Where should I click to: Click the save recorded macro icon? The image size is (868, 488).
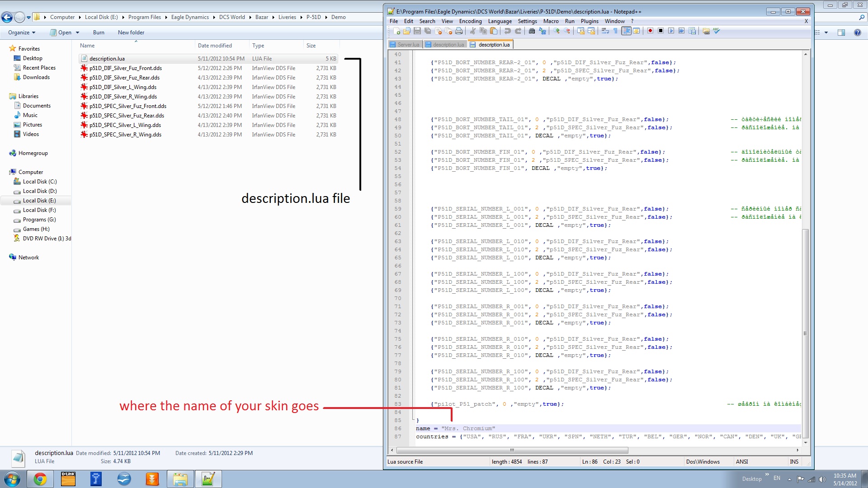[692, 31]
